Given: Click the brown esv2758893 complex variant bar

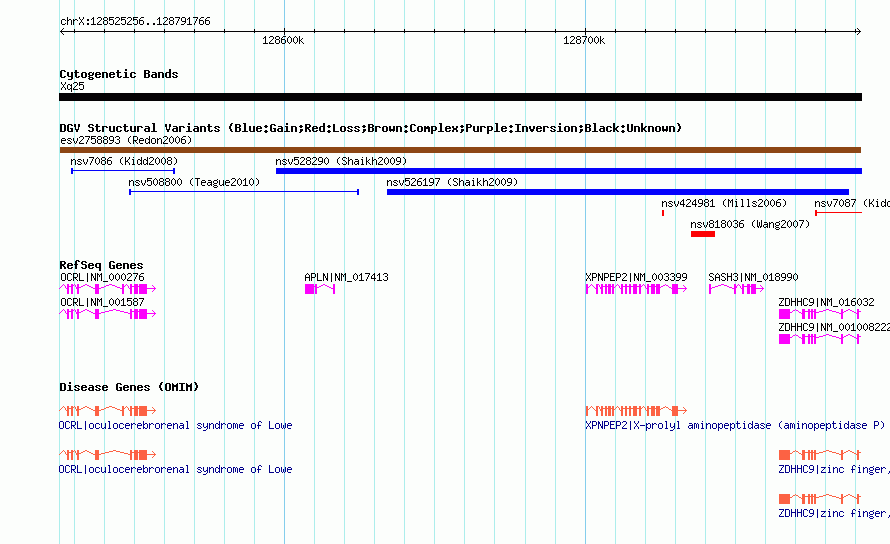Looking at the screenshot, I should 460,150.
